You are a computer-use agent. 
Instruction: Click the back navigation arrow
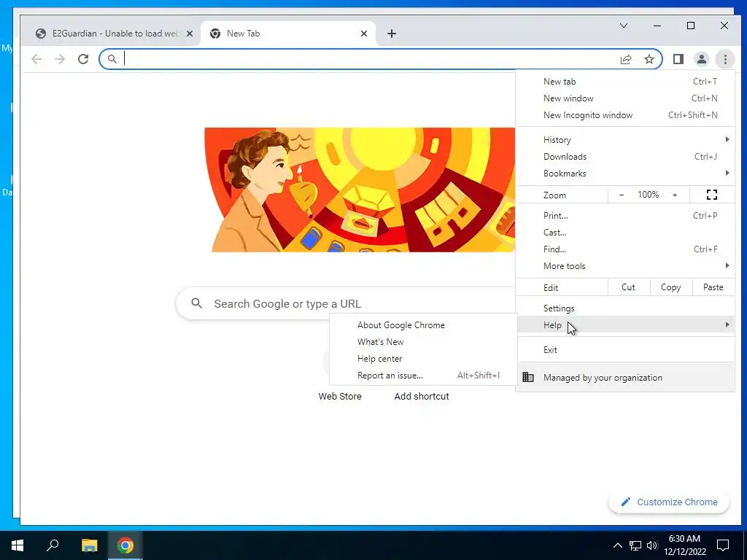pyautogui.click(x=36, y=59)
